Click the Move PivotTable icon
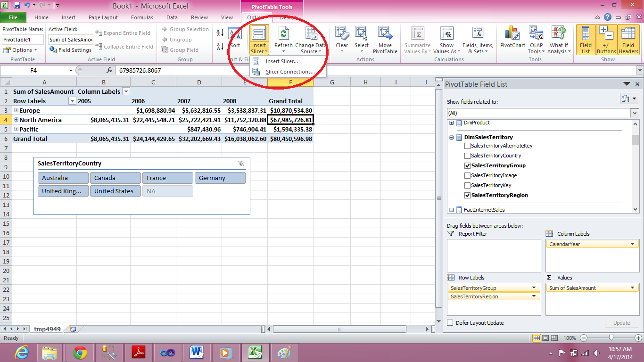This screenshot has height=362, width=644. click(385, 34)
